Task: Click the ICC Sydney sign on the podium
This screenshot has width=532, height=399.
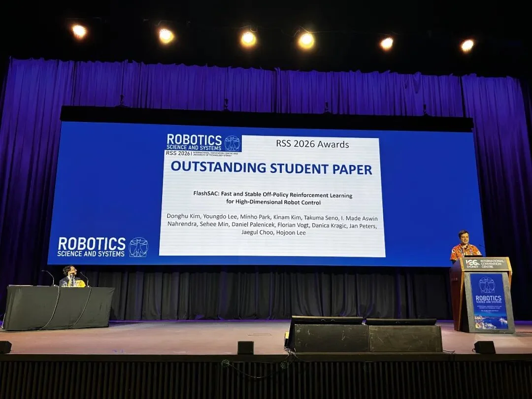Action: tap(486, 264)
